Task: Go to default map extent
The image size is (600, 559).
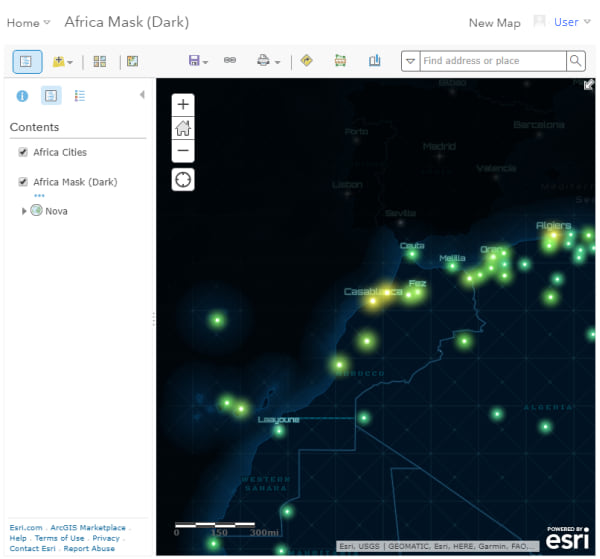Action: pos(183,128)
